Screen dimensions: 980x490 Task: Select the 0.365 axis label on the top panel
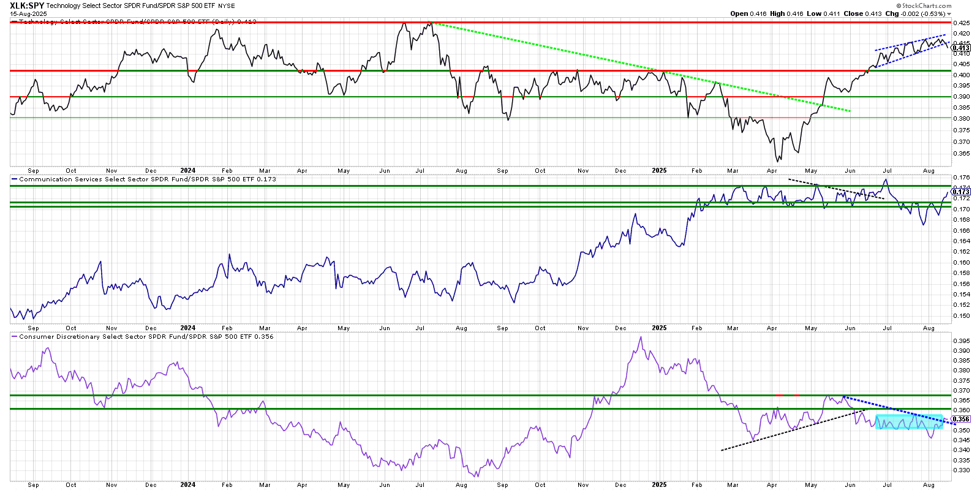pyautogui.click(x=961, y=154)
